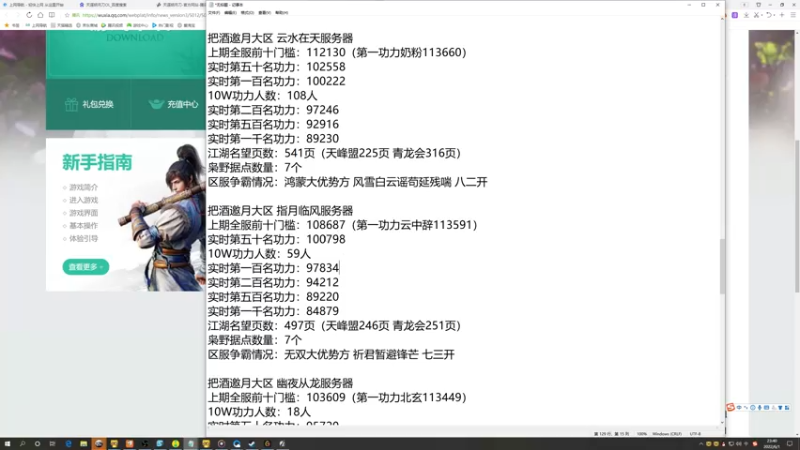The image size is (800, 450).
Task: Click text line 实时第一百名功力：97834
Action: click(273, 268)
